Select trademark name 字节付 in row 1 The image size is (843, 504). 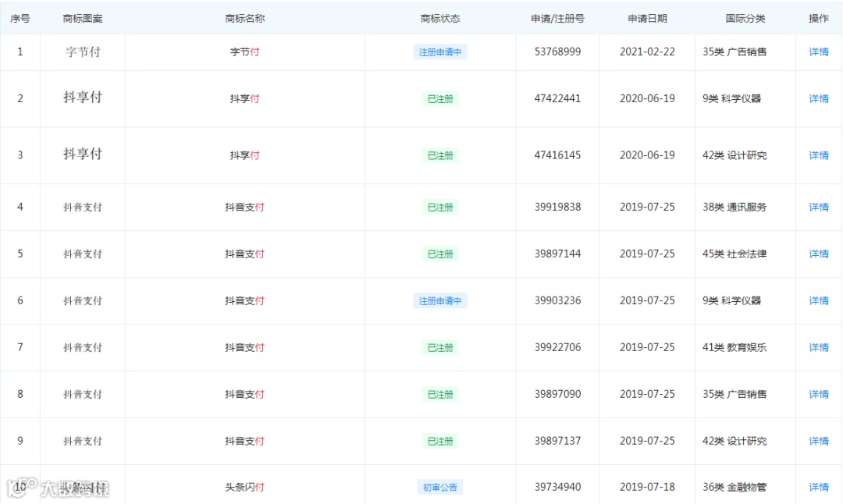tap(244, 52)
